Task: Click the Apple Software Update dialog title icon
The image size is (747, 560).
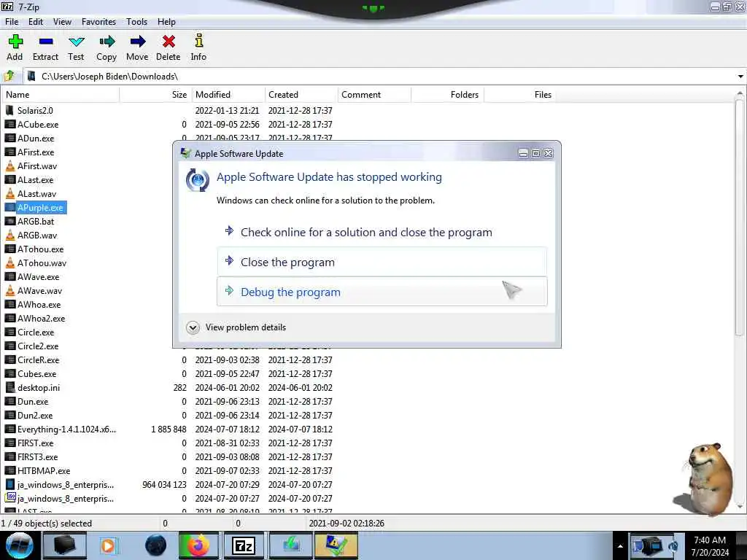Action: click(186, 153)
